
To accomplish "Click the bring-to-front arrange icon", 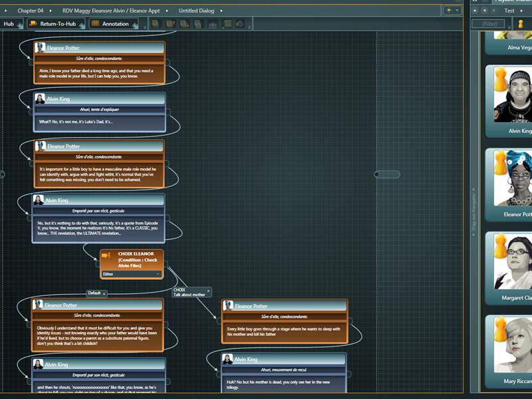I will click(156, 24).
